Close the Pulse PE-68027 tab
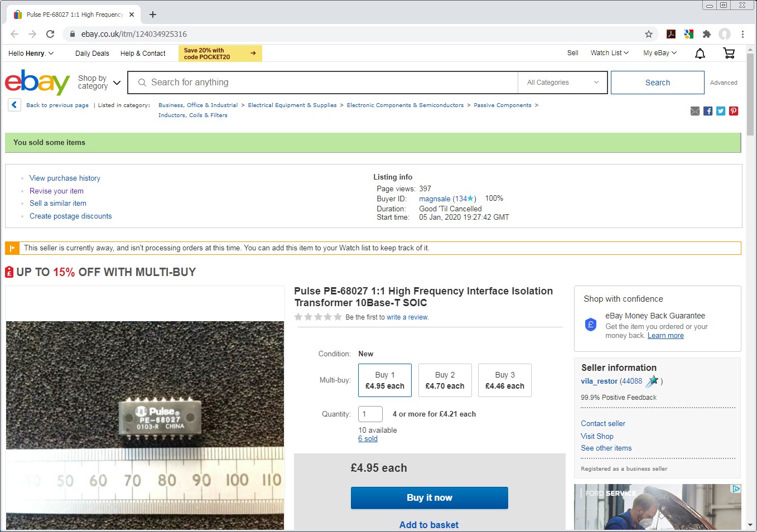 [132, 14]
